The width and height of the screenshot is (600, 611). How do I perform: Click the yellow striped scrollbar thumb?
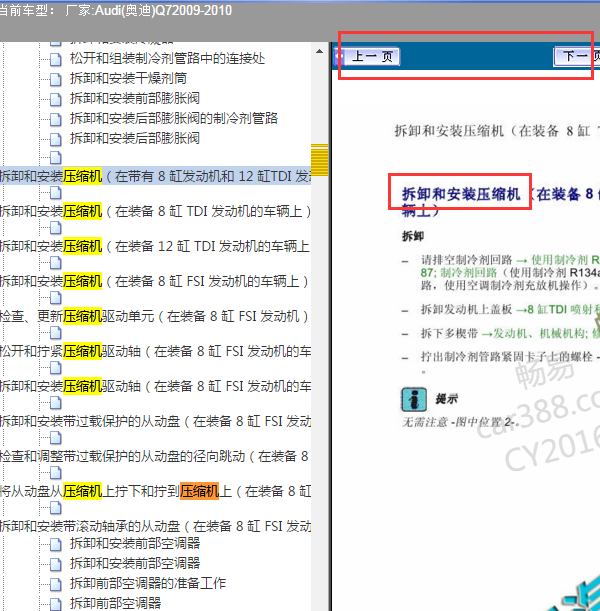point(319,160)
